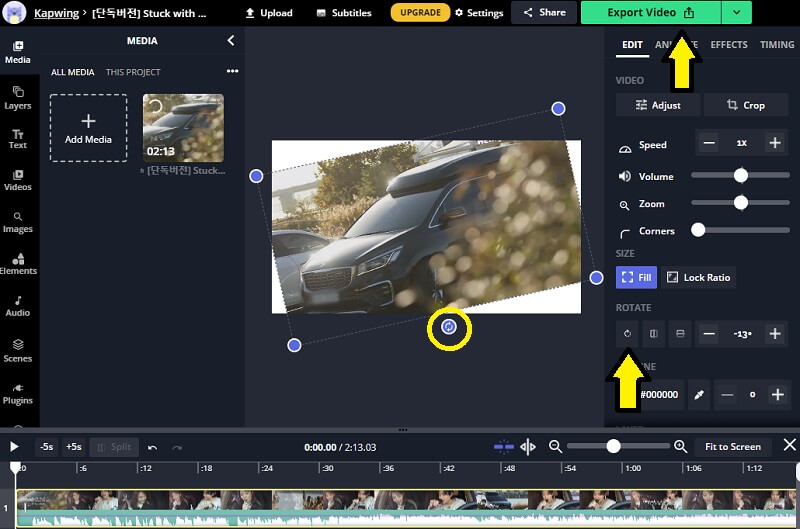Zoom in on the timeline
Screen dimensions: 800x529
point(680,447)
